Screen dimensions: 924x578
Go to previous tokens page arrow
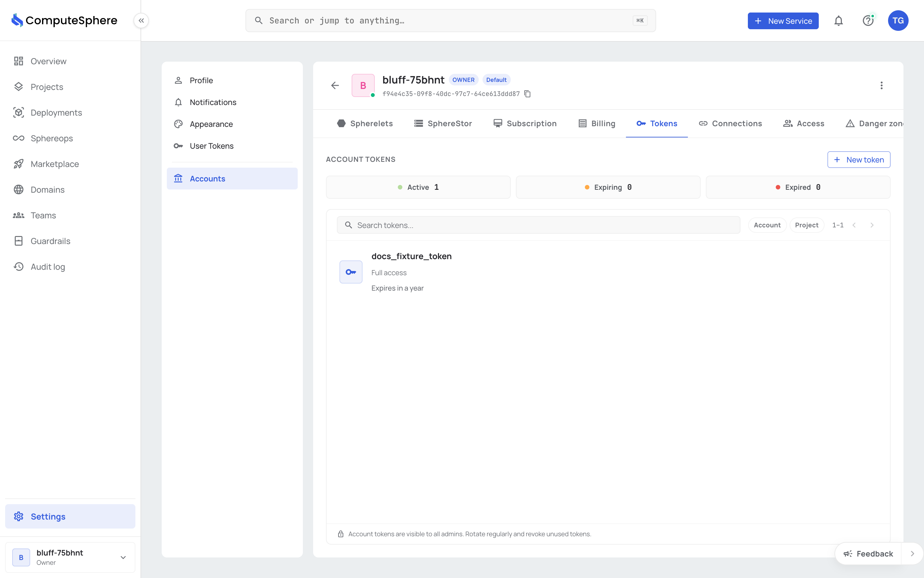(854, 225)
